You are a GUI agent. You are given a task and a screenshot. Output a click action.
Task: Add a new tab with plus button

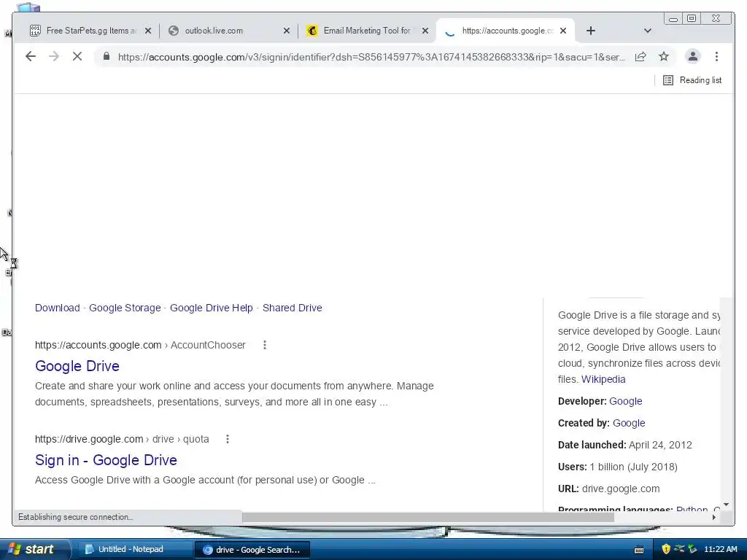(x=591, y=31)
